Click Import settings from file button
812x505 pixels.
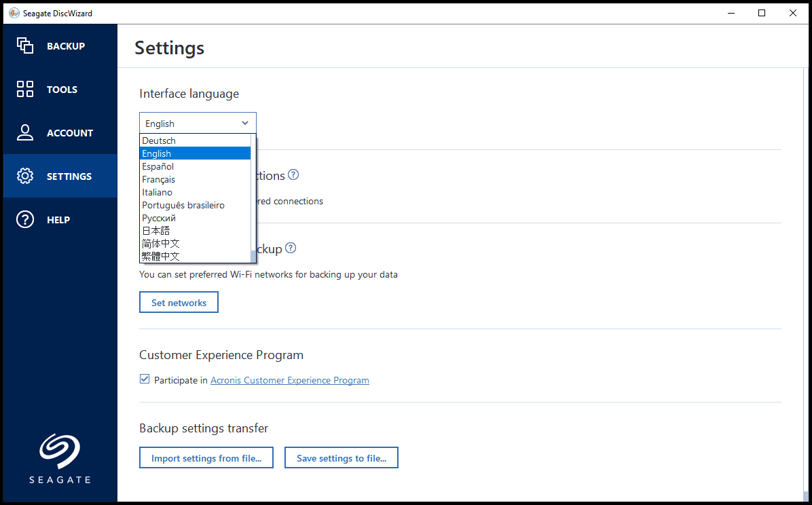click(206, 458)
